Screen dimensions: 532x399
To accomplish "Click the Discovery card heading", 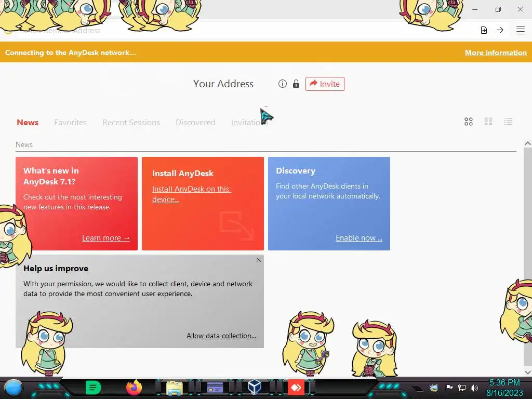I will [296, 170].
